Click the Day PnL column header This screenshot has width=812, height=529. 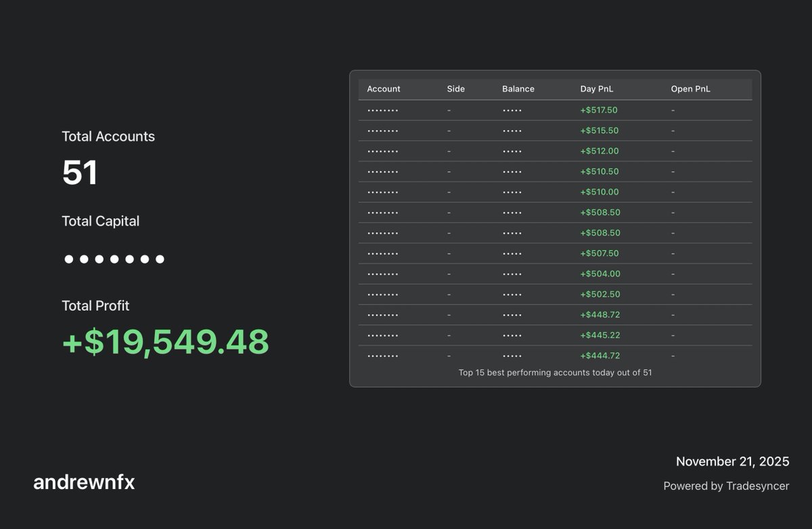[x=597, y=89]
